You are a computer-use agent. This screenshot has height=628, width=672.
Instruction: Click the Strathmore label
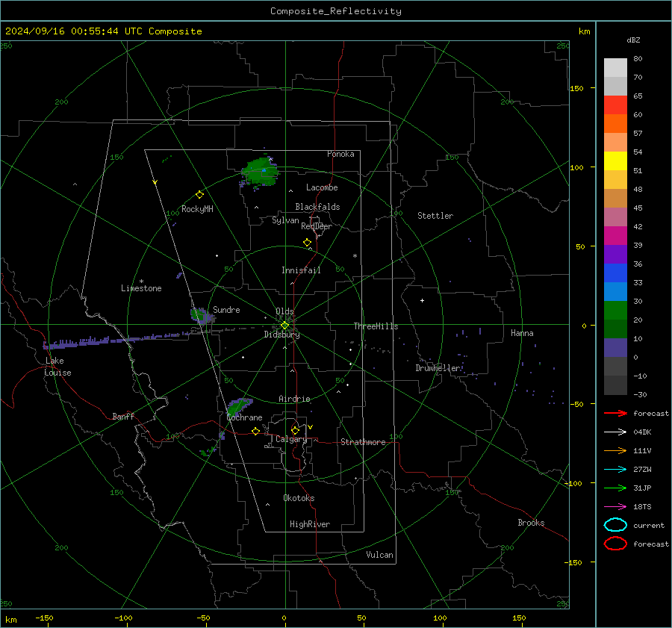click(x=363, y=442)
